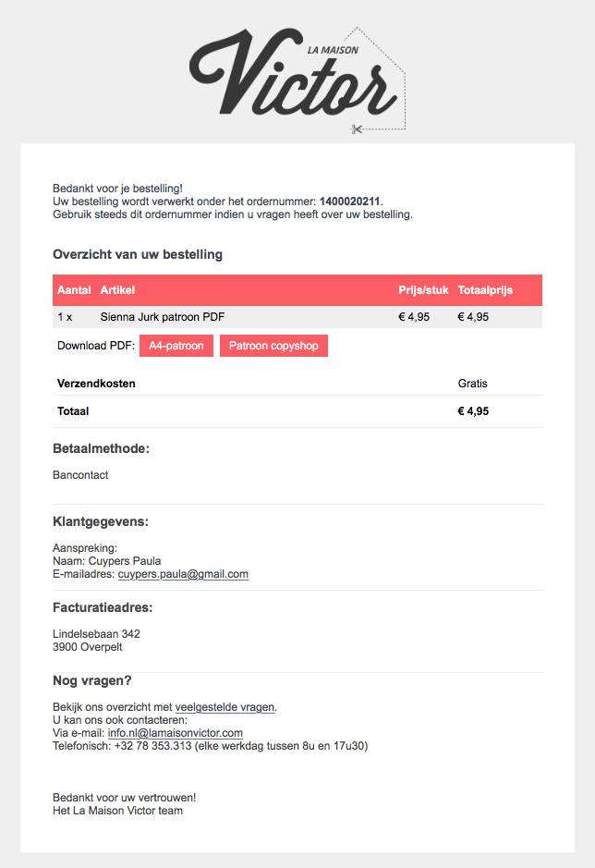Download the A4-patroon PDF
The height and width of the screenshot is (868, 595).
176,346
